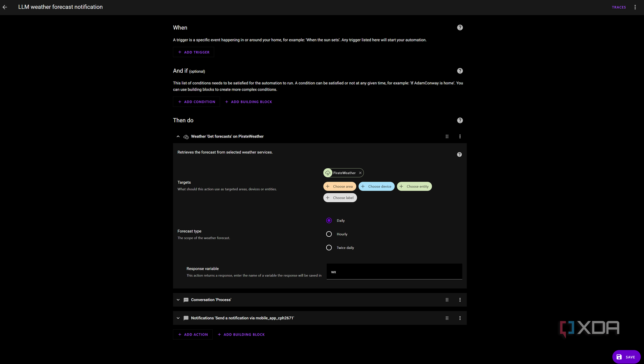
Task: Open the three-dot menu on the Weather action
Action: (x=460, y=136)
